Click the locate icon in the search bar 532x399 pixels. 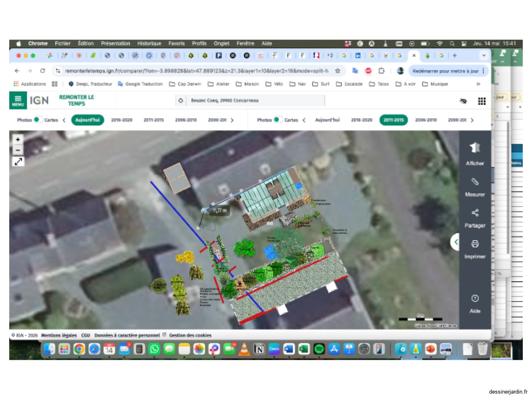(x=180, y=101)
